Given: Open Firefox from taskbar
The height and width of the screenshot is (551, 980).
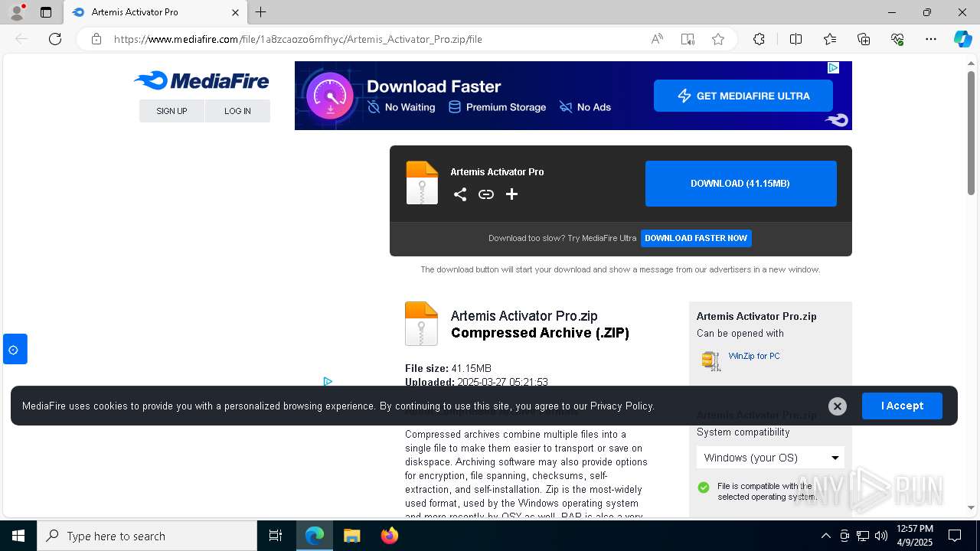Looking at the screenshot, I should click(x=389, y=536).
